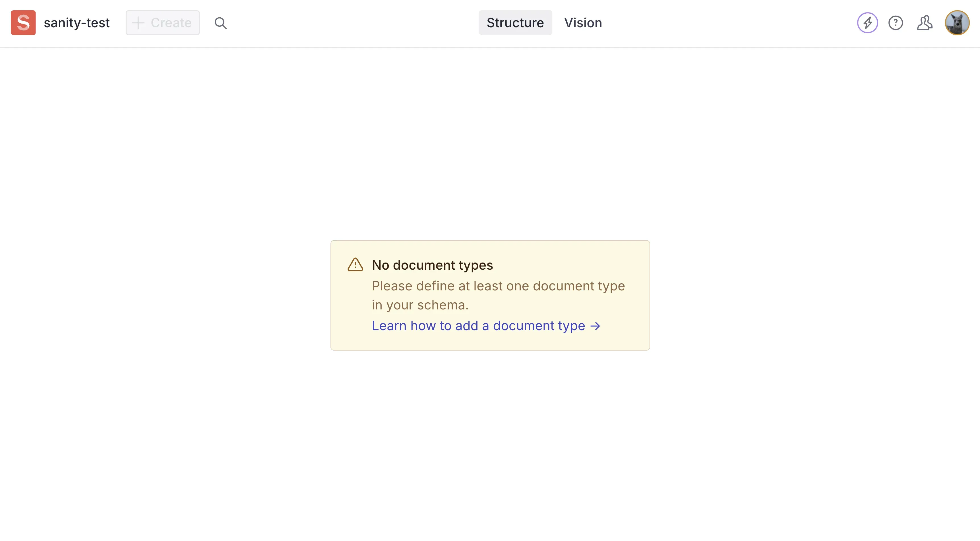This screenshot has height=541, width=980.
Task: Click empty navbar space right of Vision
Action: [723, 23]
